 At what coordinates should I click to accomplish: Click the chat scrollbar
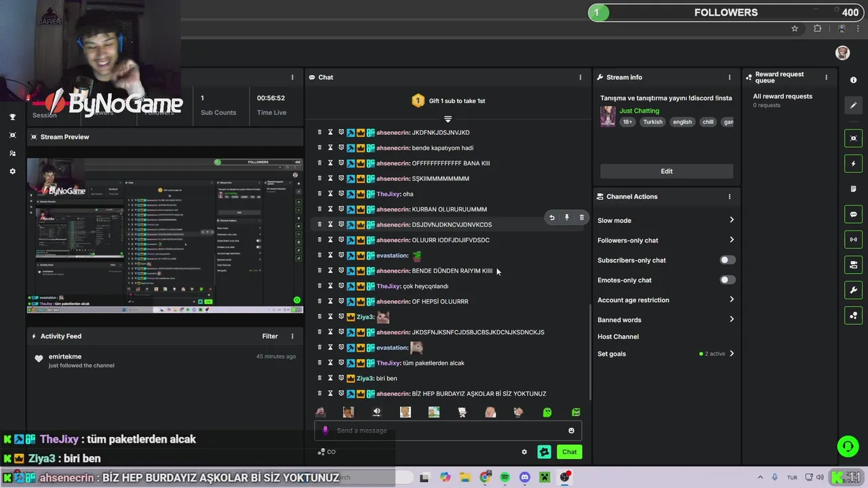(590, 351)
